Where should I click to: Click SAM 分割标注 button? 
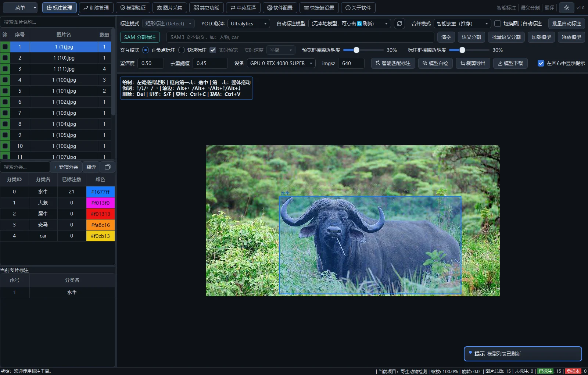click(140, 37)
